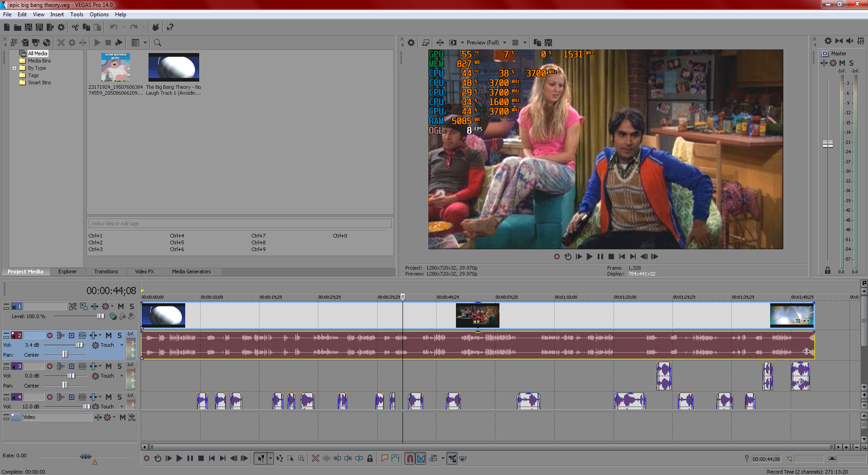Switch to the Video FX tab
Screen dimensions: 868x475
144,271
